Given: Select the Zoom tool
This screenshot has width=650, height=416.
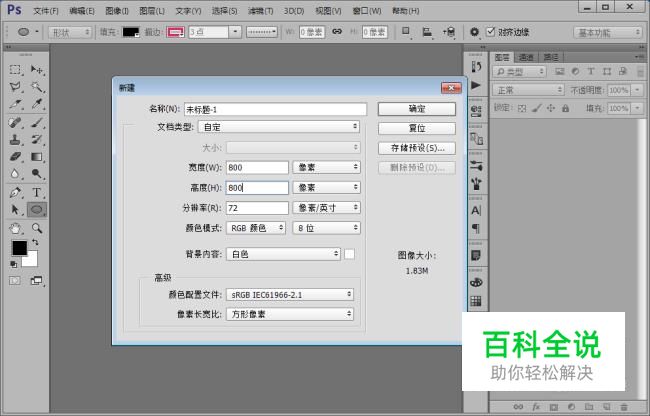Looking at the screenshot, I should coord(37,228).
